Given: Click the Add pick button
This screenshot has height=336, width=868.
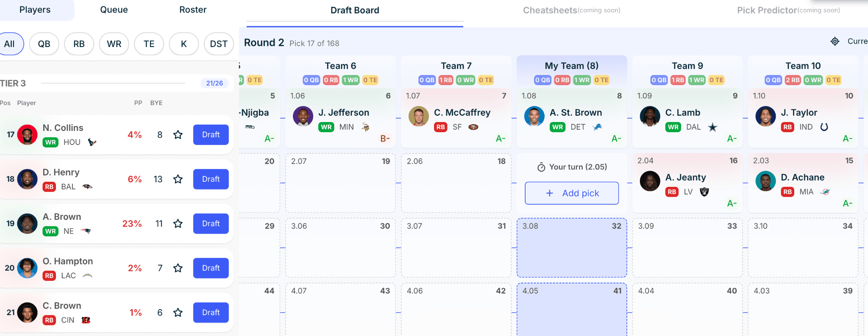Looking at the screenshot, I should pos(572,193).
